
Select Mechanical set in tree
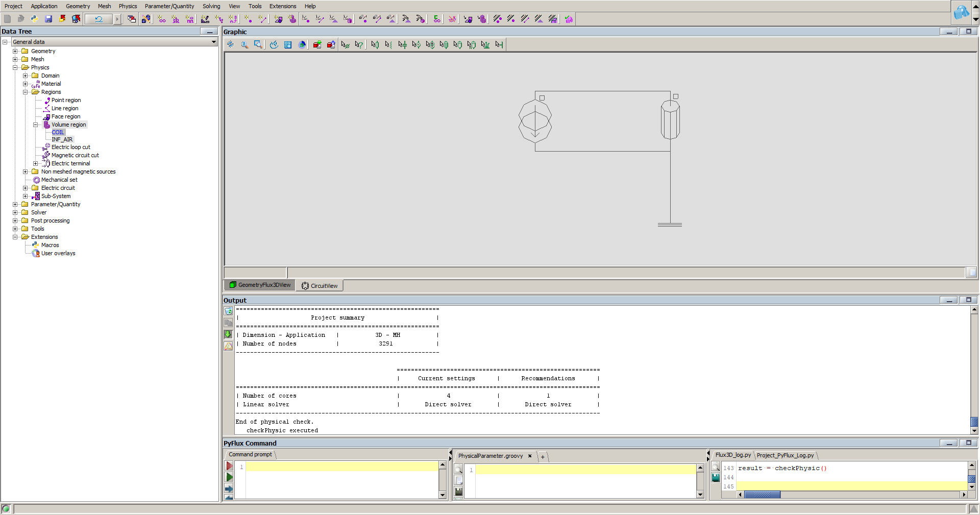click(59, 180)
